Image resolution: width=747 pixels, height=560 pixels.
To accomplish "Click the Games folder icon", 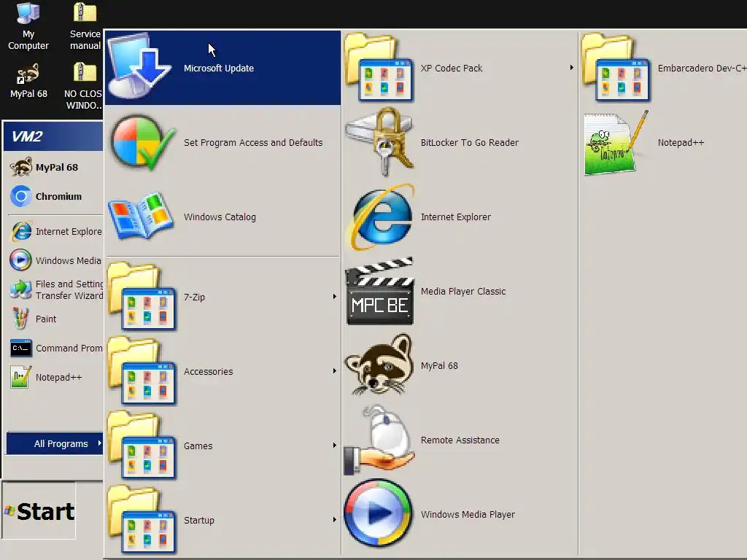I will click(142, 445).
